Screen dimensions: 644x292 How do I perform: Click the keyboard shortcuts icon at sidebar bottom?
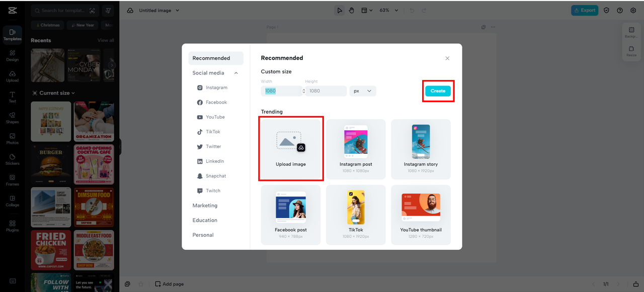13,281
